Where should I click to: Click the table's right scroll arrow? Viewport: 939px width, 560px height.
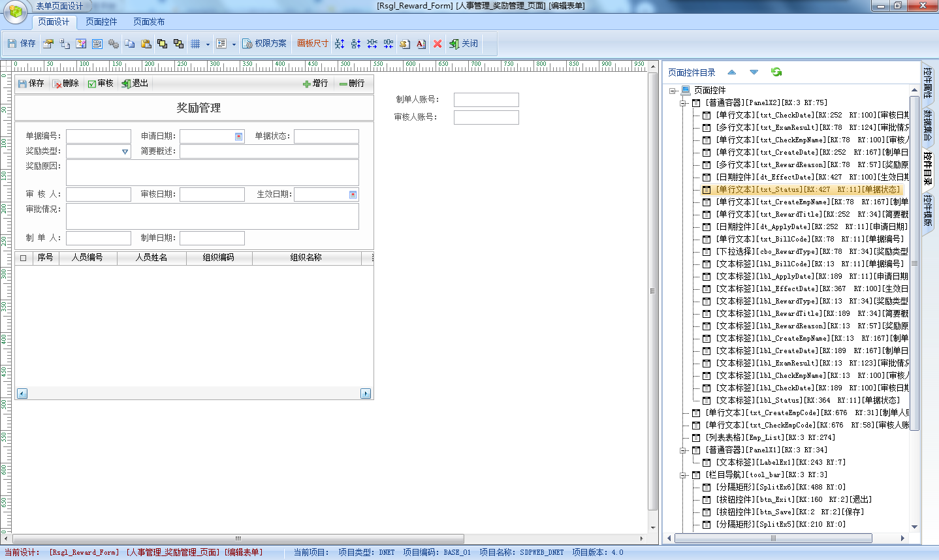tap(366, 394)
